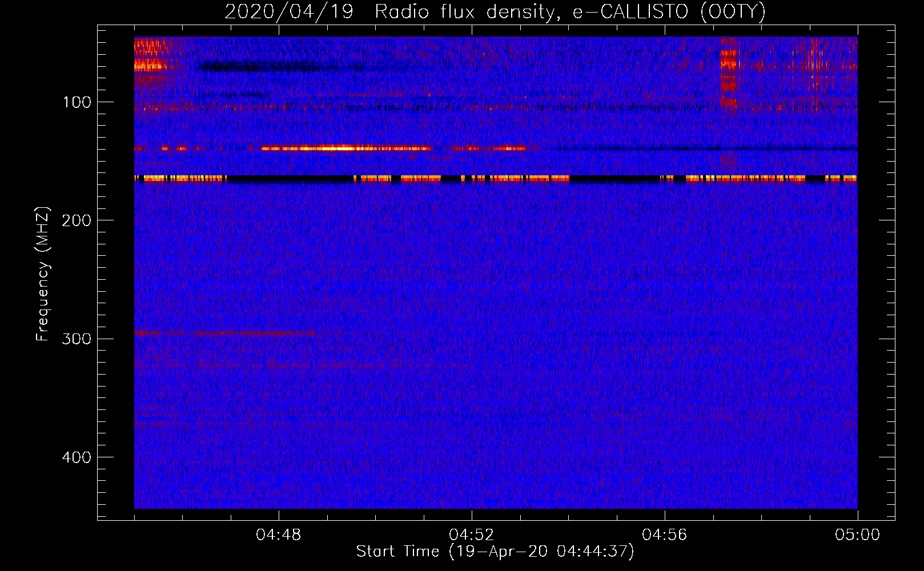Click the bright yellow emission near 140 MHz
The height and width of the screenshot is (571, 924).
[x=346, y=148]
